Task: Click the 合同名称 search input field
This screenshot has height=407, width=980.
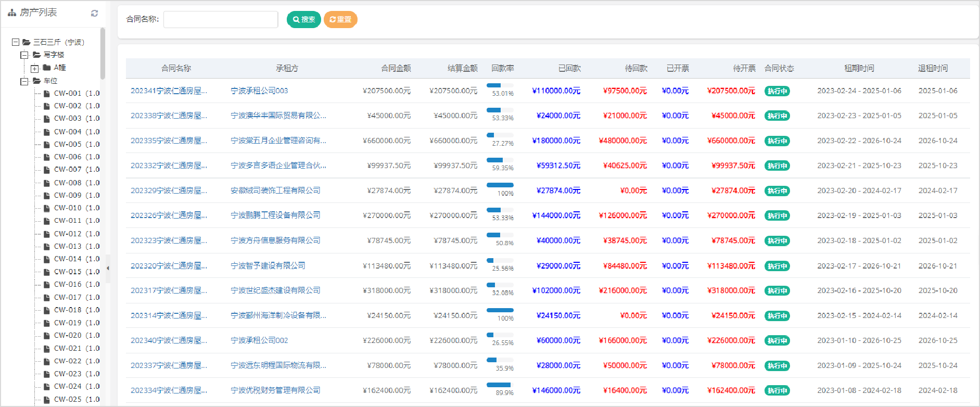Action: point(221,19)
